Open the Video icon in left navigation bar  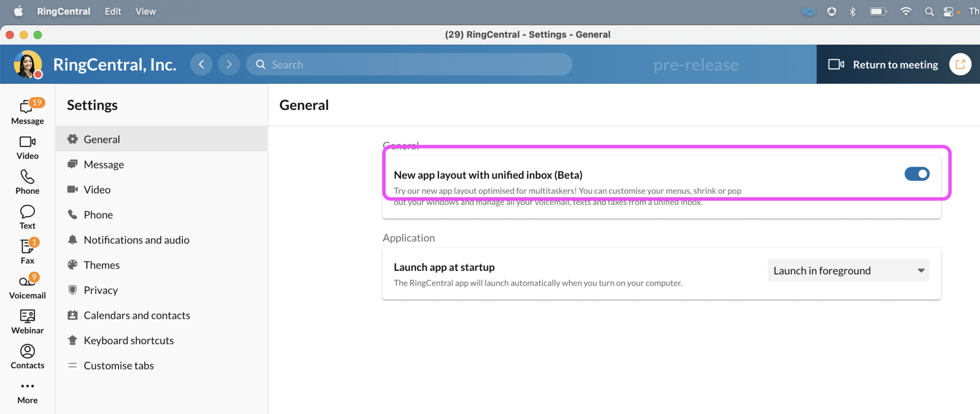[27, 147]
